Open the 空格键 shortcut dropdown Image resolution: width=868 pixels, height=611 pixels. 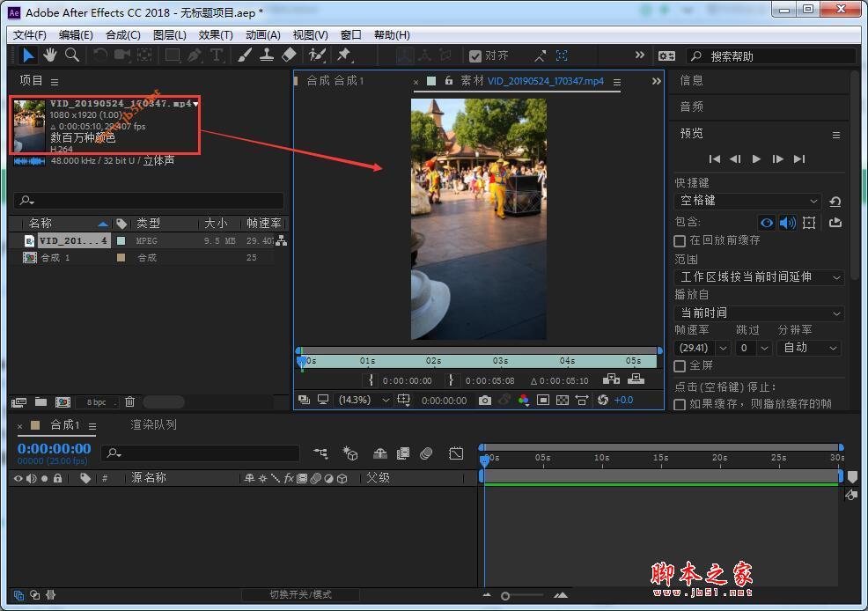click(748, 201)
